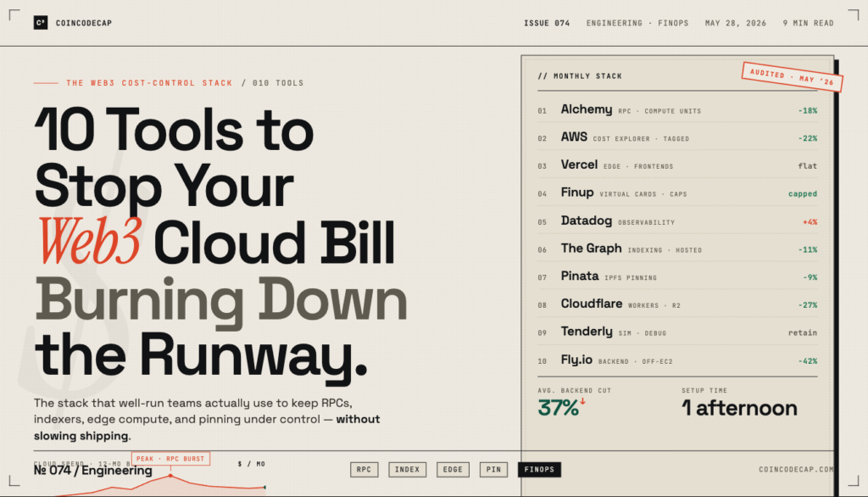Open the COINCODECAP.COM footer link
This screenshot has width=868, height=497.
coord(795,469)
